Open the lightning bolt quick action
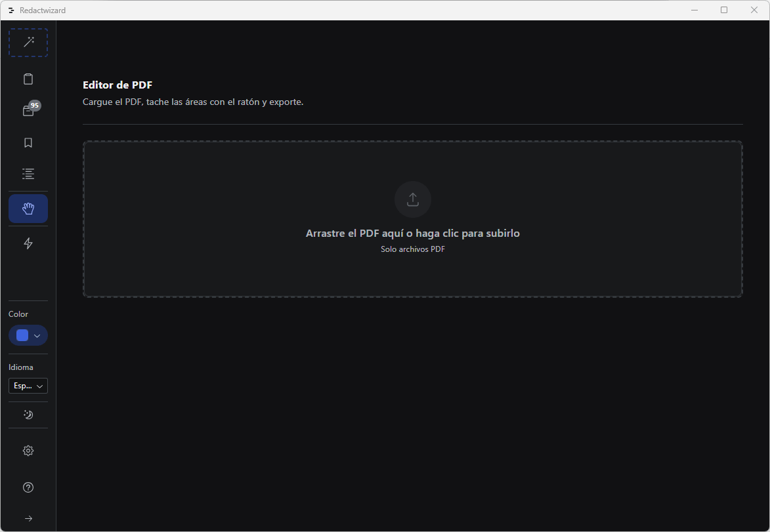The image size is (770, 532). point(28,243)
